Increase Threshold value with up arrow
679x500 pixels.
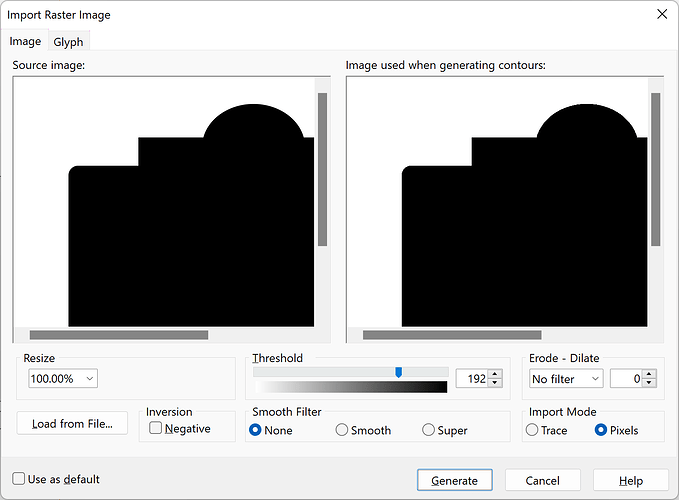point(494,375)
